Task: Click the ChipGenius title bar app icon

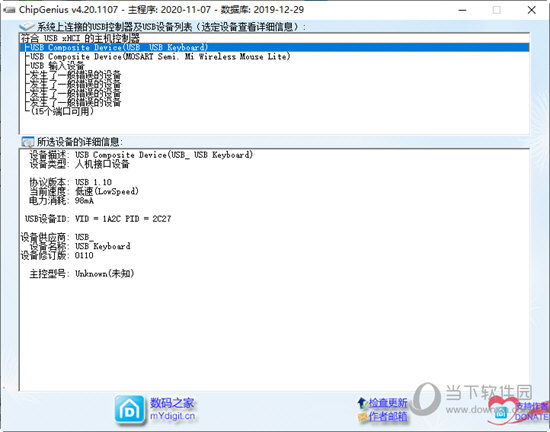Action: coord(9,10)
